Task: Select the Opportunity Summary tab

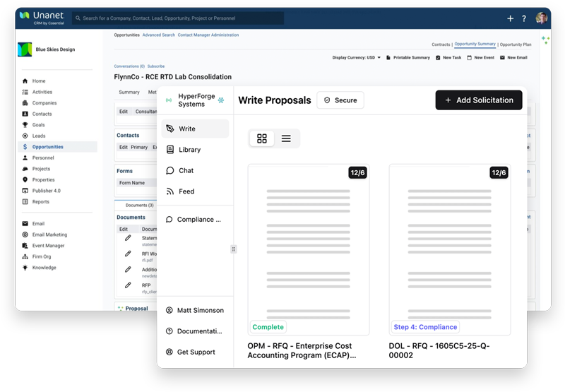Action: 475,44
